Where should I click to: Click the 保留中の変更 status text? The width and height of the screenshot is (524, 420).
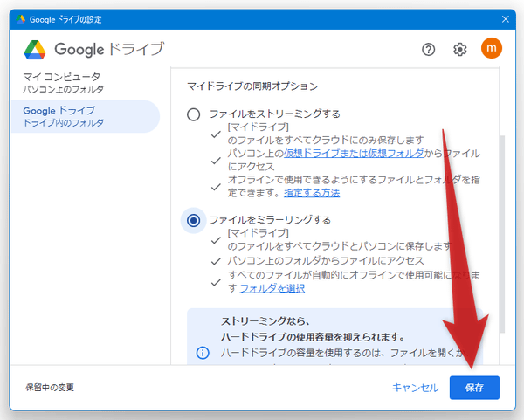click(x=51, y=387)
